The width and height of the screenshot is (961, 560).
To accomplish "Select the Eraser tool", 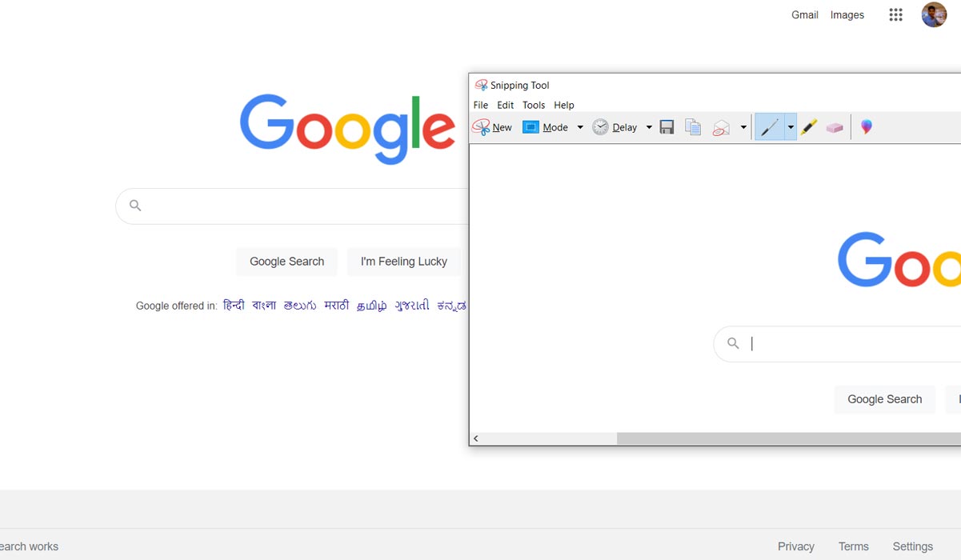I will [835, 127].
